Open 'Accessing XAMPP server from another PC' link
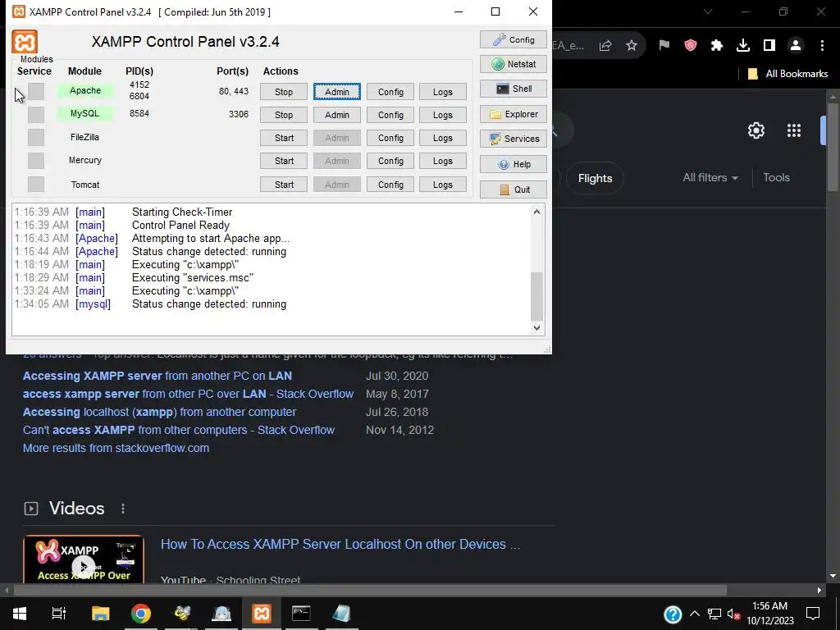This screenshot has width=840, height=630. 157,376
